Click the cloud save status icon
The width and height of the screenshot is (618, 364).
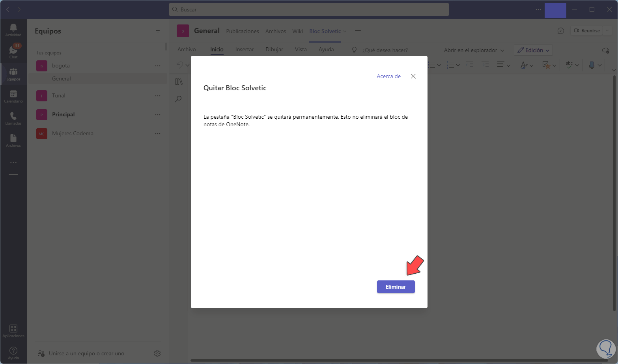click(606, 50)
